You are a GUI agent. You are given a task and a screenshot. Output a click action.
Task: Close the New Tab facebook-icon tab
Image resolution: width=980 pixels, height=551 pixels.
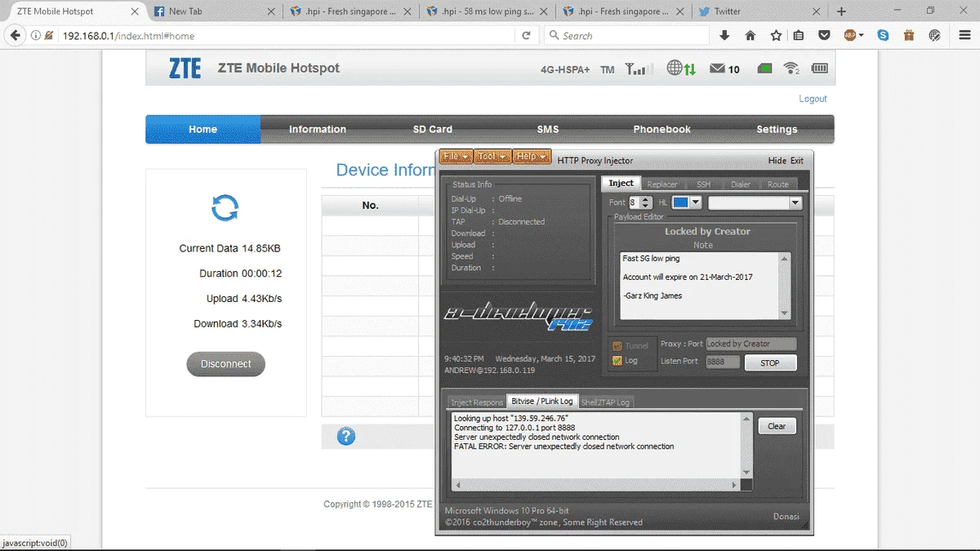[x=272, y=11]
